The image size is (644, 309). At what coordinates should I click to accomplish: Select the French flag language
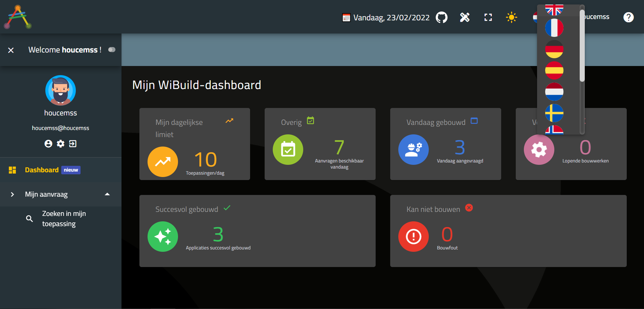(554, 28)
